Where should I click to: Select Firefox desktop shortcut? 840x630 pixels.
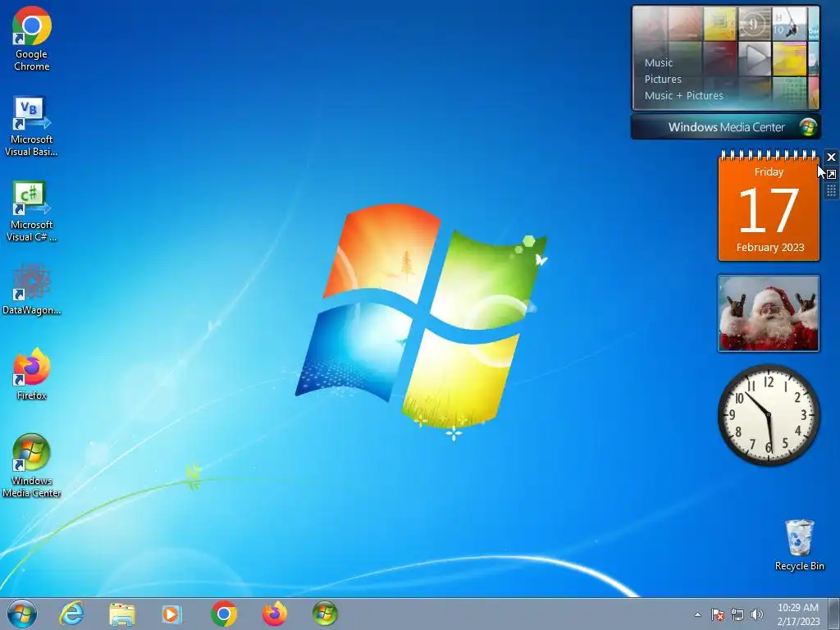click(x=32, y=374)
